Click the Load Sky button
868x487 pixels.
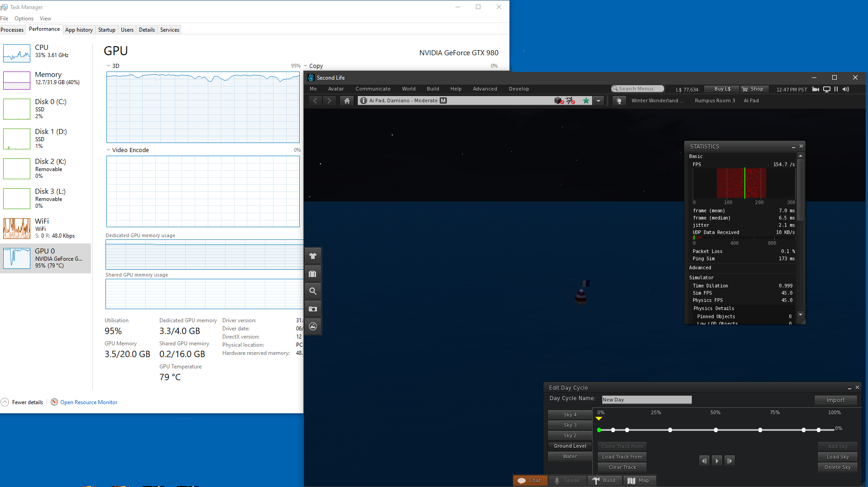(x=837, y=457)
